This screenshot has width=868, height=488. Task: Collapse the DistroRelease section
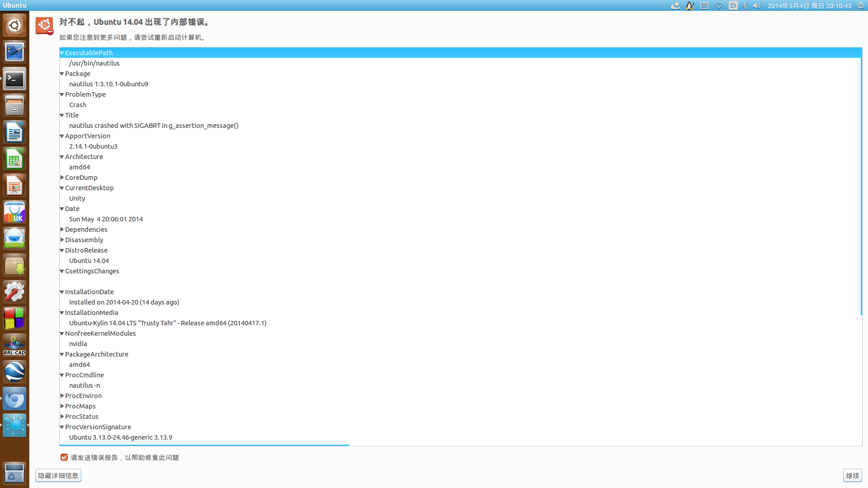[62, 250]
